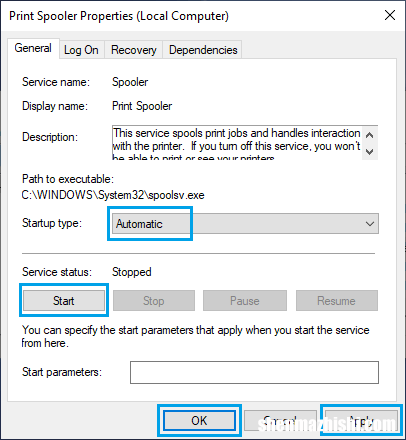Open the Startup type box showing Automatic

click(x=245, y=224)
